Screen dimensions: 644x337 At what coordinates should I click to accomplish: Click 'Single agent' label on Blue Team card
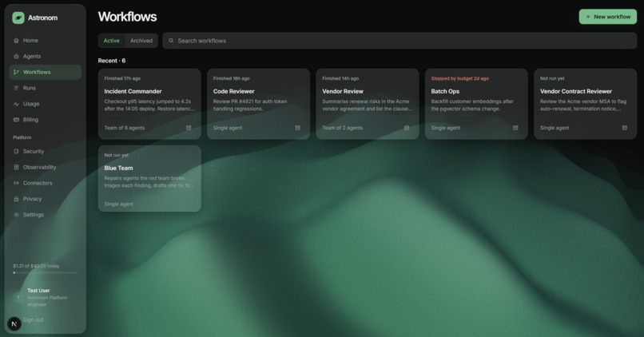[119, 204]
